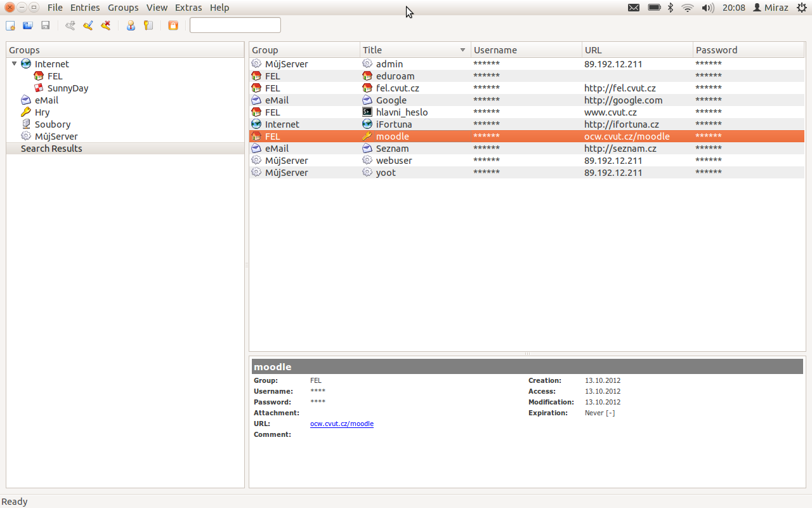Copy username to clipboard via person icon
The width and height of the screenshot is (812, 508).
[x=131, y=25]
